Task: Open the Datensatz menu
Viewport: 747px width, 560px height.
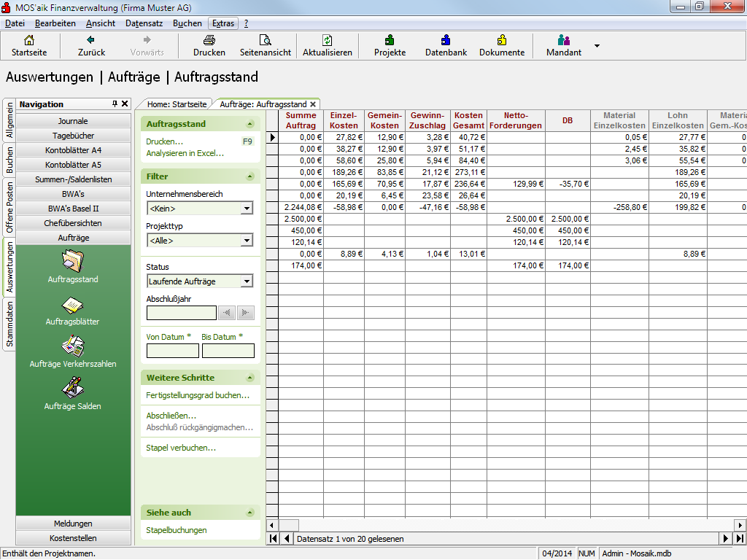Action: 144,23
